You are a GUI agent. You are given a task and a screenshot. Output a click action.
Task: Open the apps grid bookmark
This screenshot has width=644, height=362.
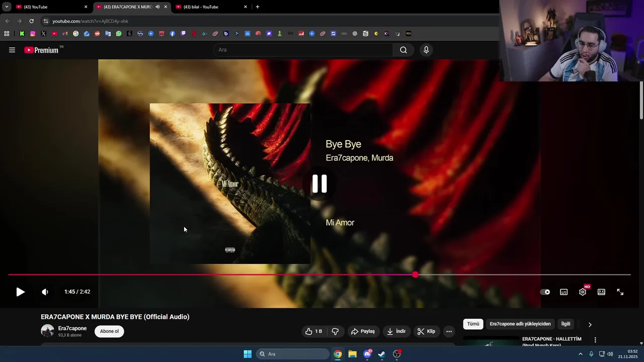point(7,34)
